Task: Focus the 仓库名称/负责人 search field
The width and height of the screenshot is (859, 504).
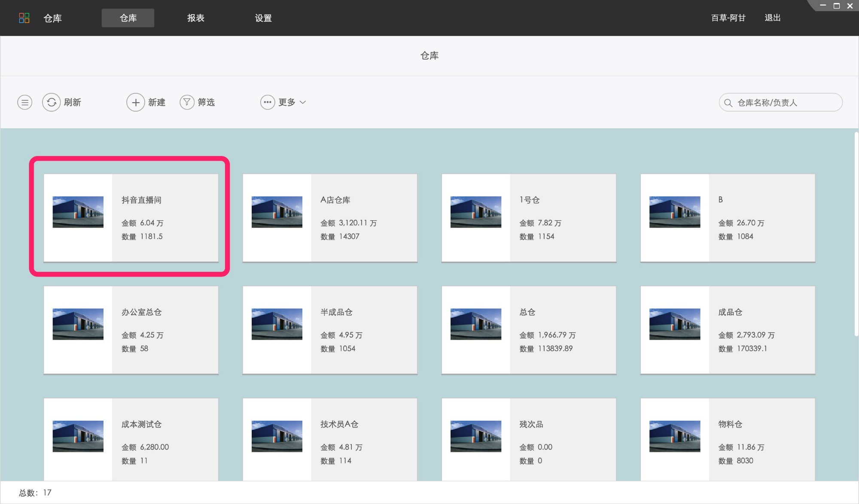Action: (x=781, y=103)
